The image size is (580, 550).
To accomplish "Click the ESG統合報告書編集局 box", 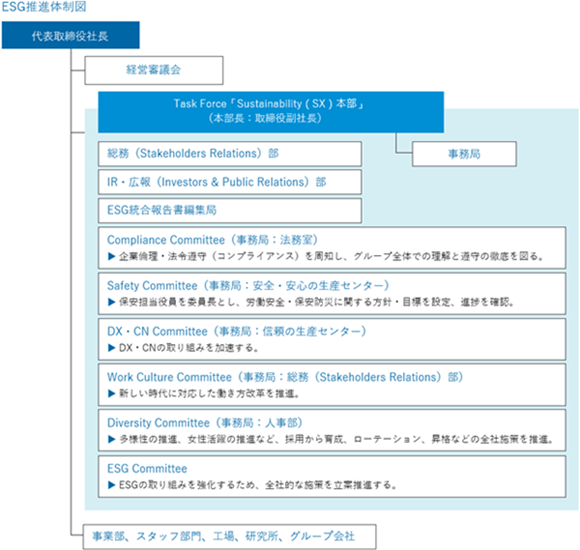I will click(230, 210).
